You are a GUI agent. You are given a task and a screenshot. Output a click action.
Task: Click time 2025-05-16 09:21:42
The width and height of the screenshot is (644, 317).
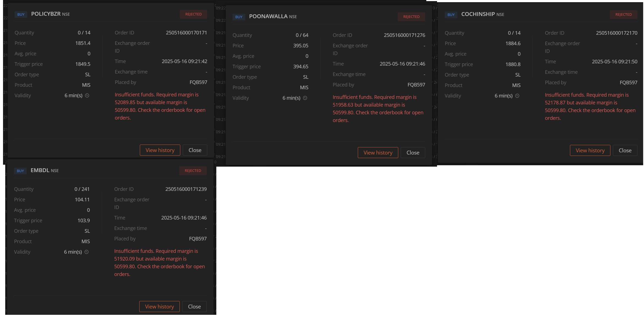tap(184, 61)
